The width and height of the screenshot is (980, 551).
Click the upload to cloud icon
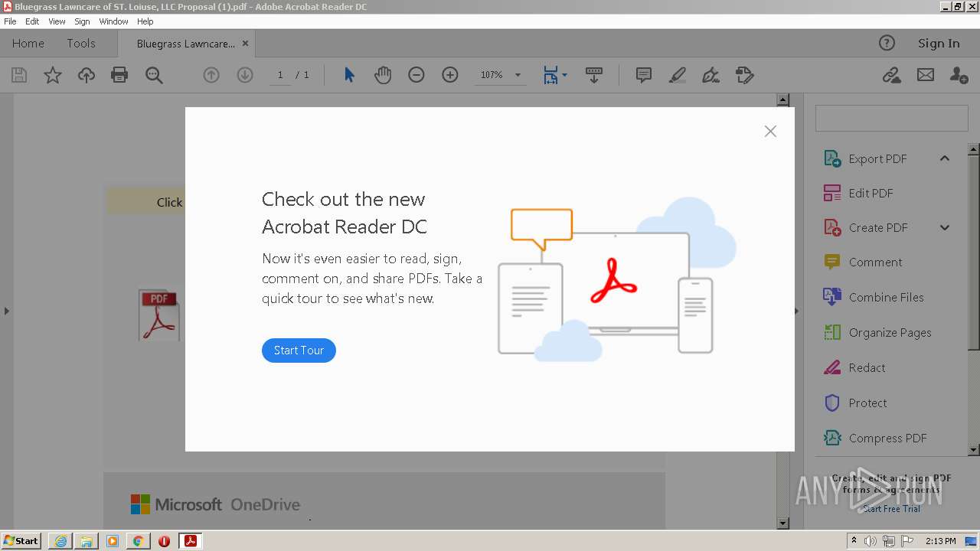pyautogui.click(x=87, y=75)
